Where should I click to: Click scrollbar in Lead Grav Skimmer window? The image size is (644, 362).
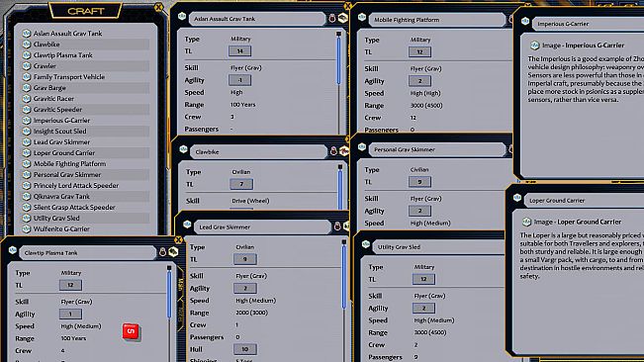(344, 276)
